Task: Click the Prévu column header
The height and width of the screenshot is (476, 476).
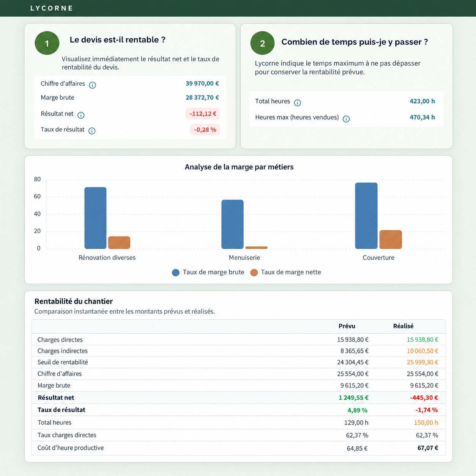Action: [x=347, y=326]
